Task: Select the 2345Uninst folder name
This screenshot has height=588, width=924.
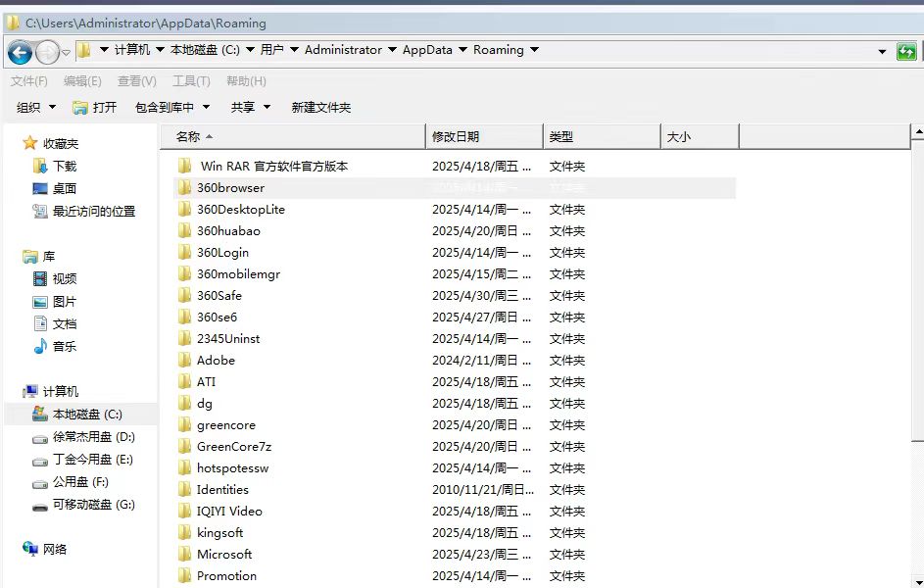Action: (228, 339)
